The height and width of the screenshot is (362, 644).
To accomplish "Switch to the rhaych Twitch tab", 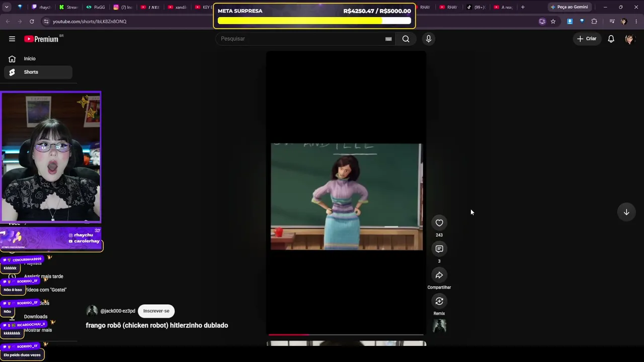I will point(41,7).
